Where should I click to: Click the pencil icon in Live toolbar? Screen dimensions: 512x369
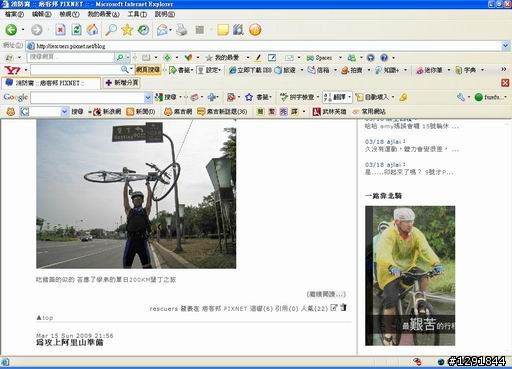258,58
